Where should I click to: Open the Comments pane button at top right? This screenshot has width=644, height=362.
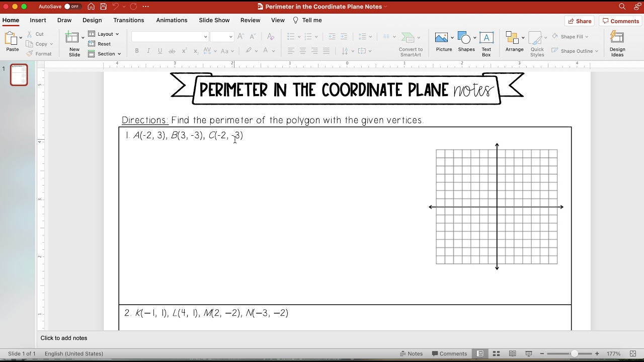[x=620, y=21]
